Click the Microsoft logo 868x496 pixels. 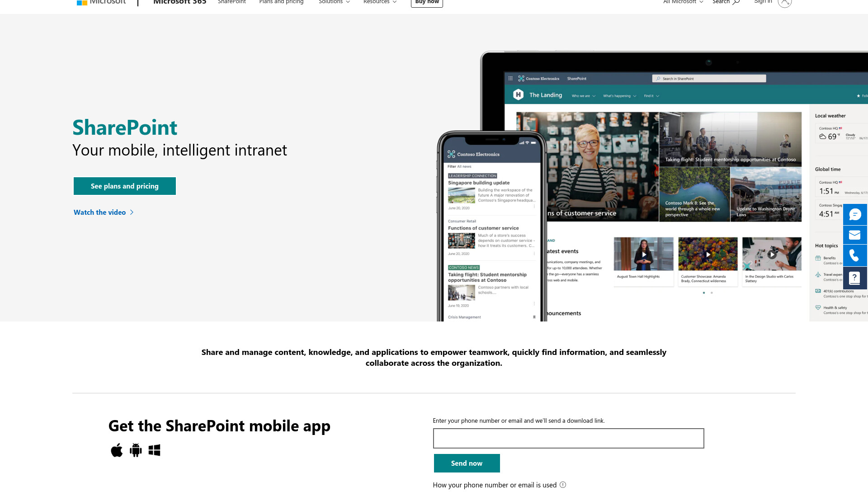tap(101, 2)
